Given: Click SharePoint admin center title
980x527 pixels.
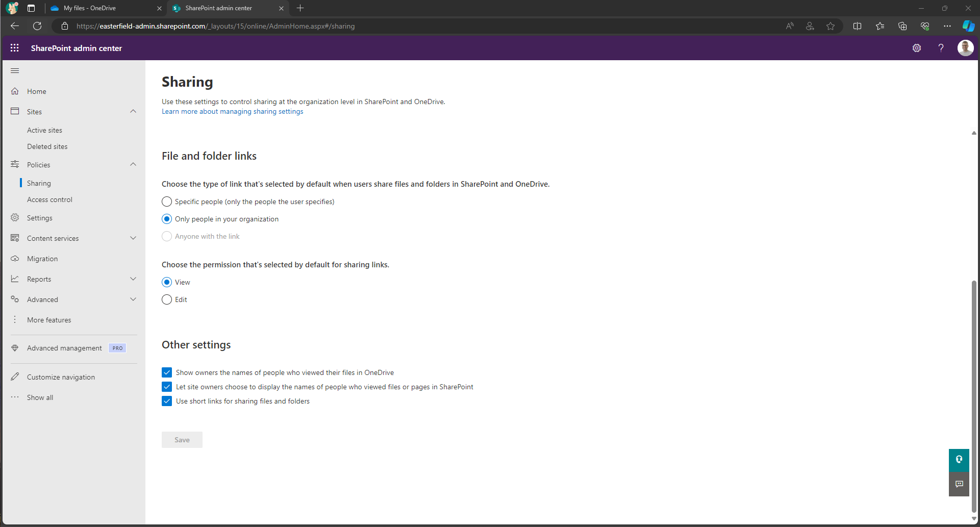Looking at the screenshot, I should (x=77, y=48).
